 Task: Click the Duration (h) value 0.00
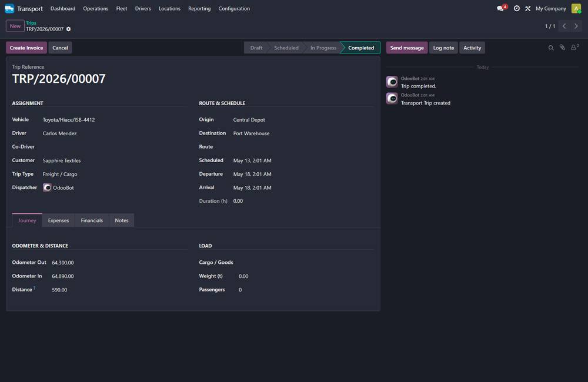[x=238, y=201]
